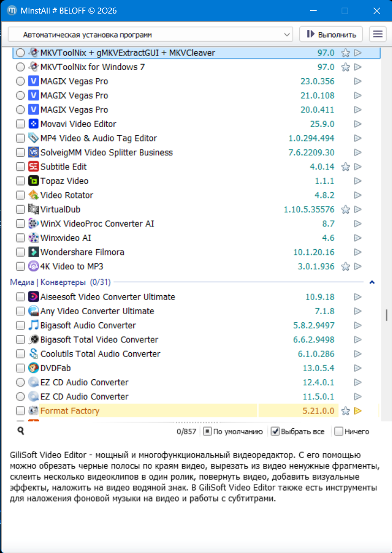Click the '0/857' selection counter

187,431
